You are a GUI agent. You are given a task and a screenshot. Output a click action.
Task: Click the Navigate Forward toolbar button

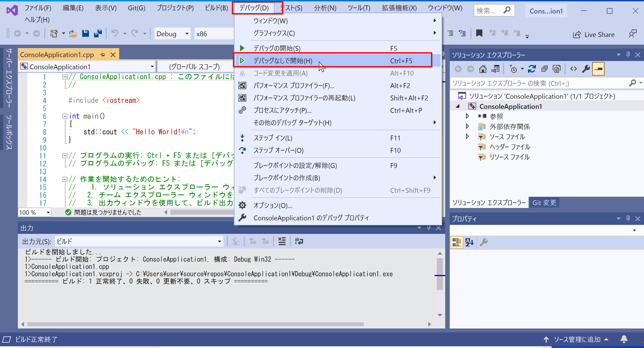[x=36, y=33]
